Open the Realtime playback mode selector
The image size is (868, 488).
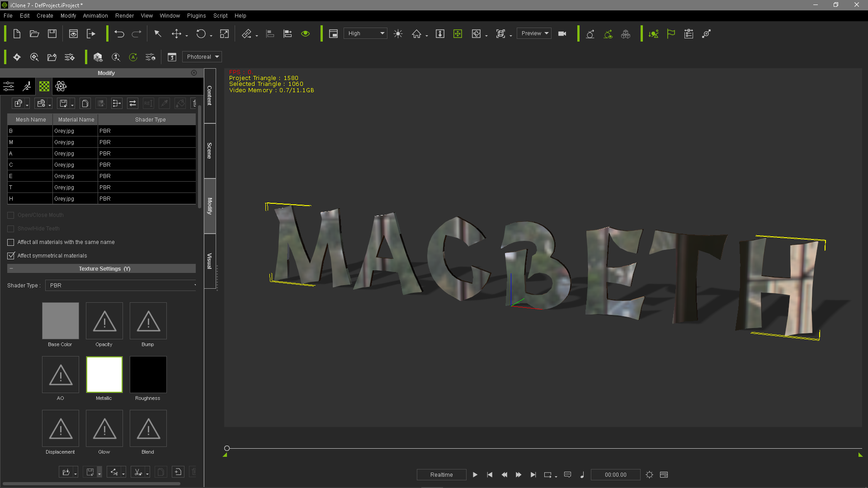click(x=442, y=474)
